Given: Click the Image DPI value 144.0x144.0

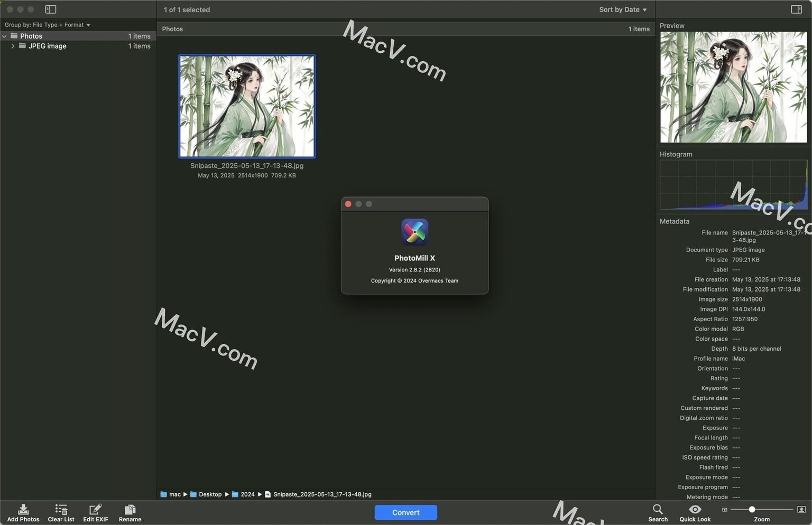Looking at the screenshot, I should [749, 309].
